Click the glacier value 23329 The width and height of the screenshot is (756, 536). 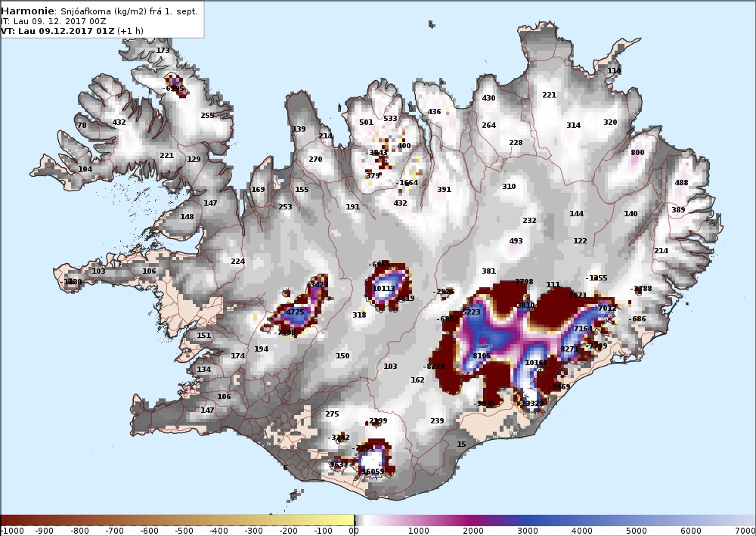(x=533, y=403)
